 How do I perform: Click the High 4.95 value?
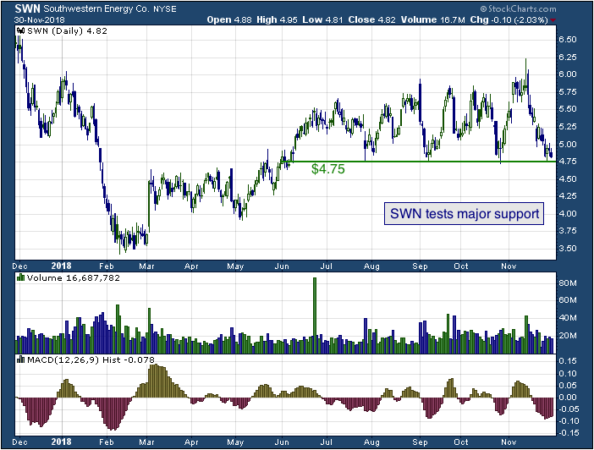click(x=277, y=20)
